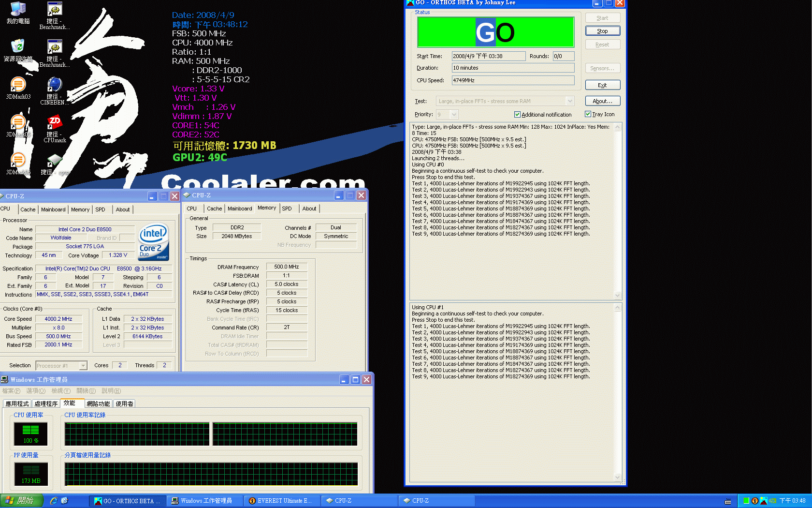
Task: Click the EVEREST orange tray icon
Action: pos(754,501)
